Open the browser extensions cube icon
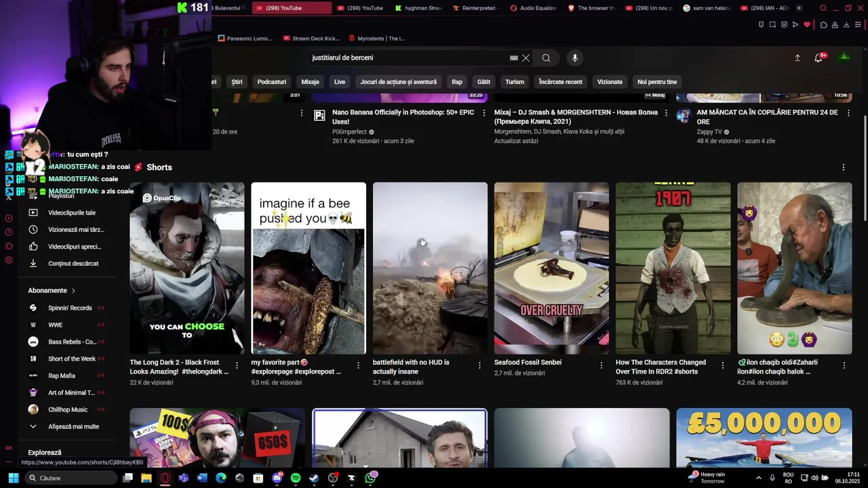Screen dimensions: 868x488 pos(823,24)
